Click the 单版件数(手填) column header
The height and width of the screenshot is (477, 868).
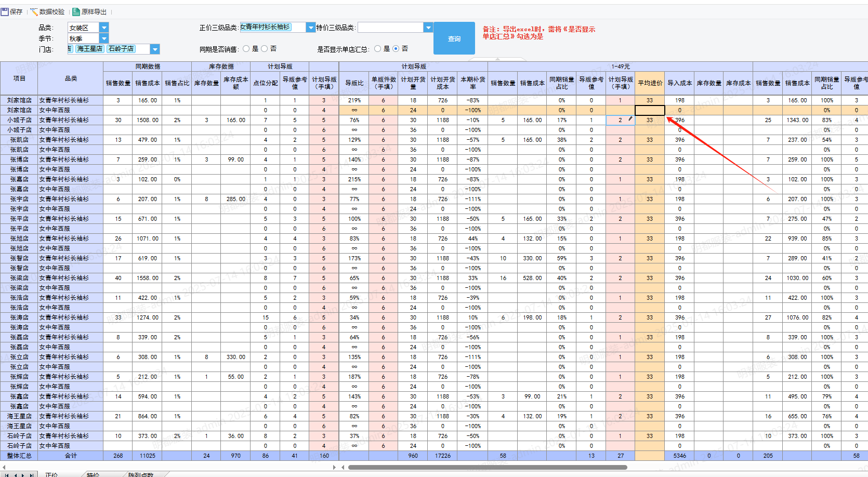click(384, 83)
